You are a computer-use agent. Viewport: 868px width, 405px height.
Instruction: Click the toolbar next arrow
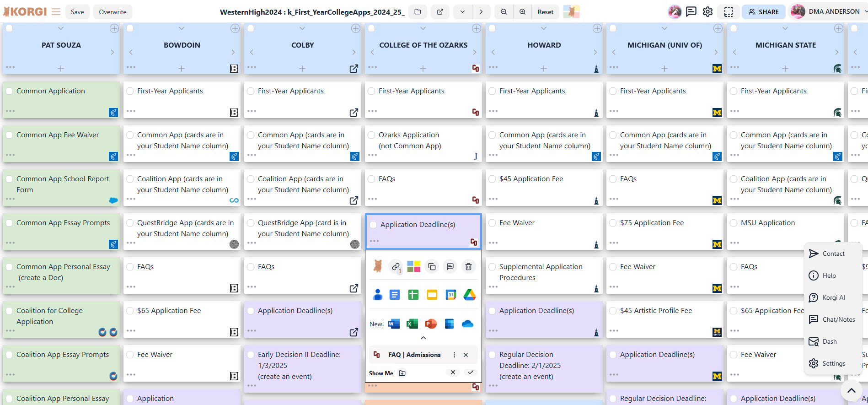[x=481, y=12]
